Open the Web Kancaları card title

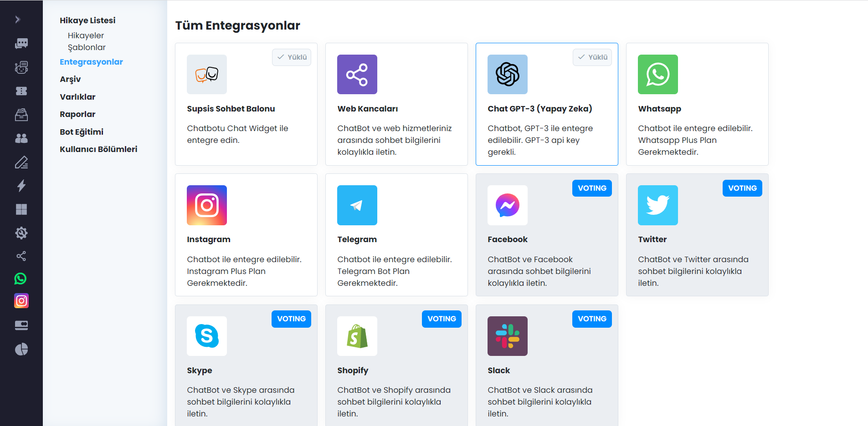(x=368, y=109)
